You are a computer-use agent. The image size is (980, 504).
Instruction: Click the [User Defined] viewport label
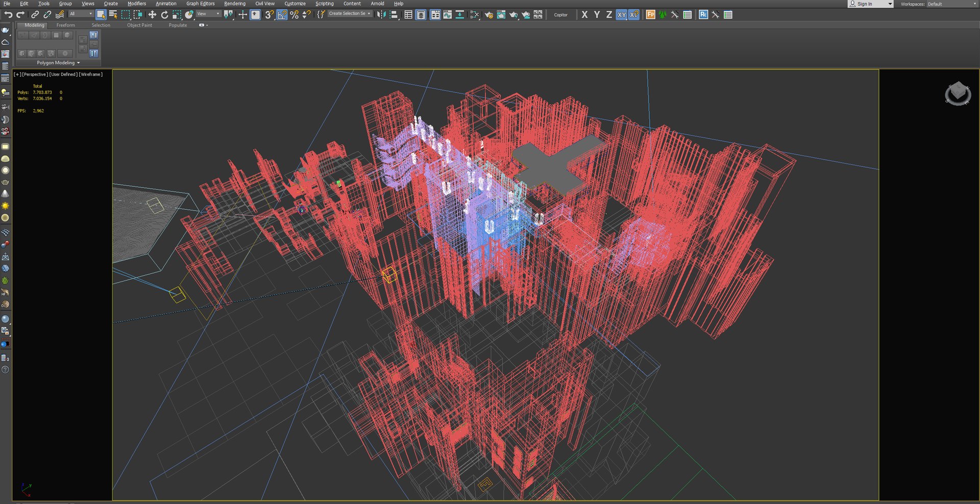pos(64,75)
